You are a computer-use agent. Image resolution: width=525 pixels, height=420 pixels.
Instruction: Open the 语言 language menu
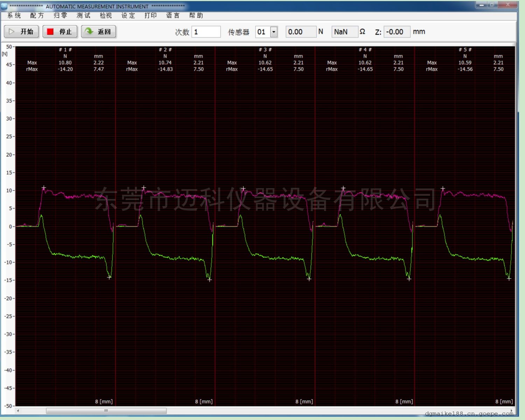[173, 15]
